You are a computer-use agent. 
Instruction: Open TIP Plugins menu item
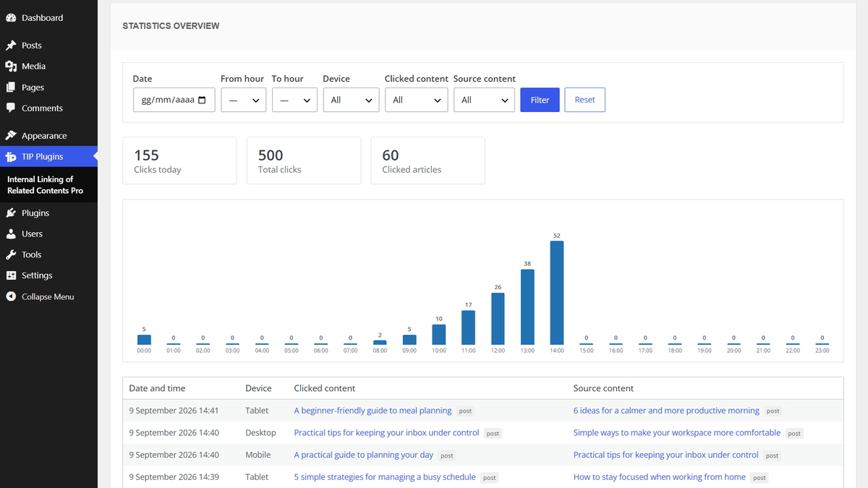pos(48,156)
